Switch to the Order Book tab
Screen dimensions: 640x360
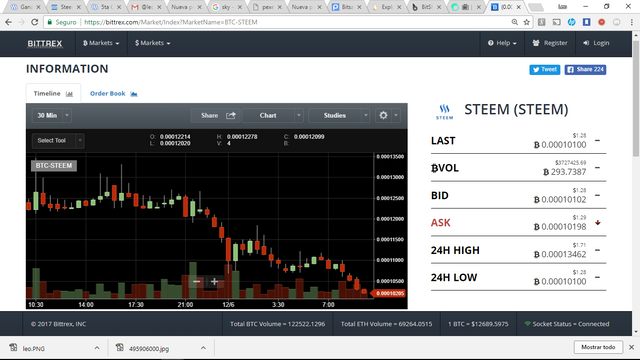(x=113, y=93)
